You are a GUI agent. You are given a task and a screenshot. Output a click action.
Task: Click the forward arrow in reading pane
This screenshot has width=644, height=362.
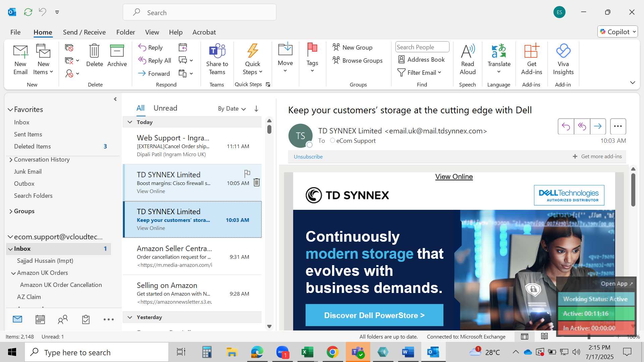pos(598,126)
